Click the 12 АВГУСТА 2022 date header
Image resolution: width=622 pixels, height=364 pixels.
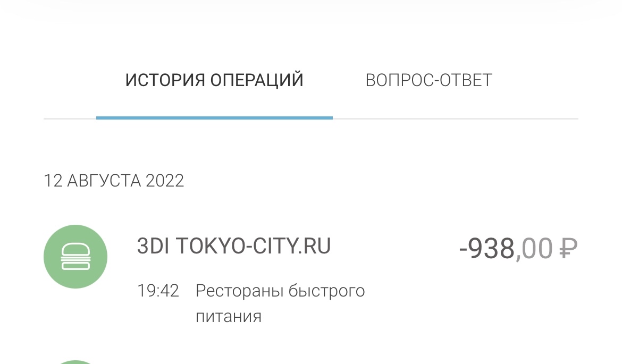point(114,181)
